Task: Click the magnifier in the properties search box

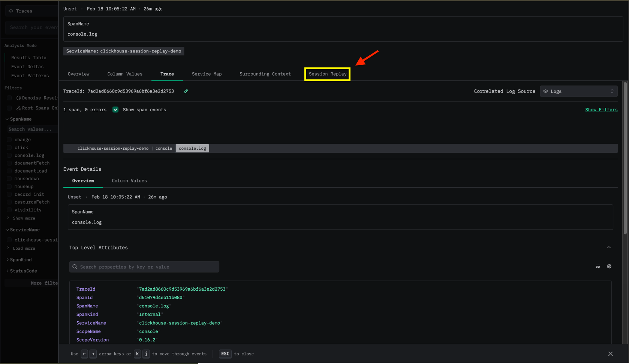Action: (75, 267)
